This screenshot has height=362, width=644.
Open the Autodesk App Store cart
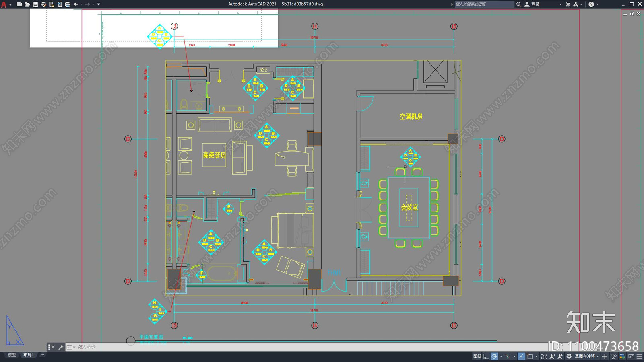[x=568, y=4]
